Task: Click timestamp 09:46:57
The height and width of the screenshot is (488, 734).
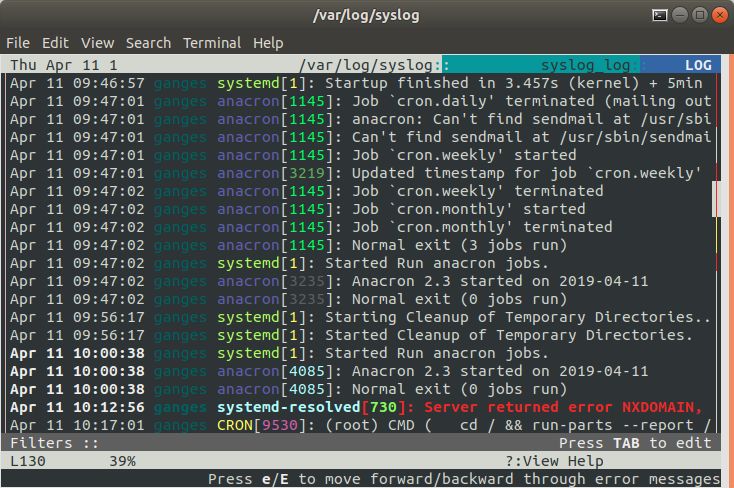Action: [109, 83]
